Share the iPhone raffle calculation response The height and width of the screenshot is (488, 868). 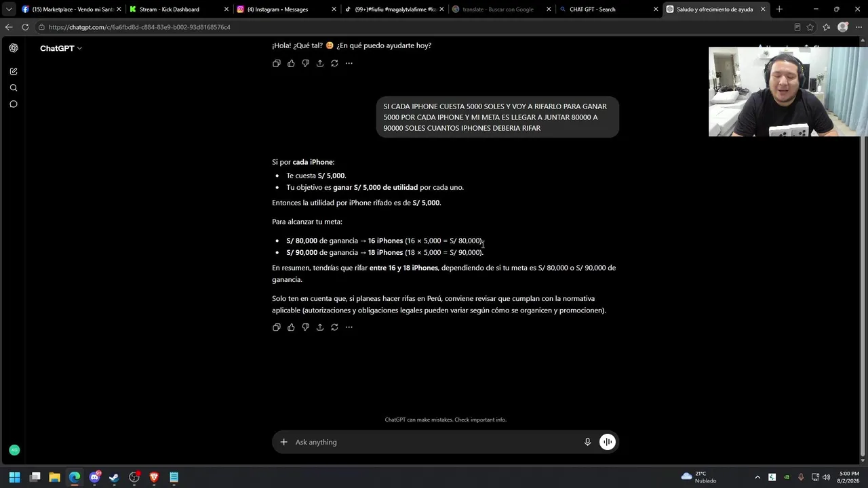(320, 327)
